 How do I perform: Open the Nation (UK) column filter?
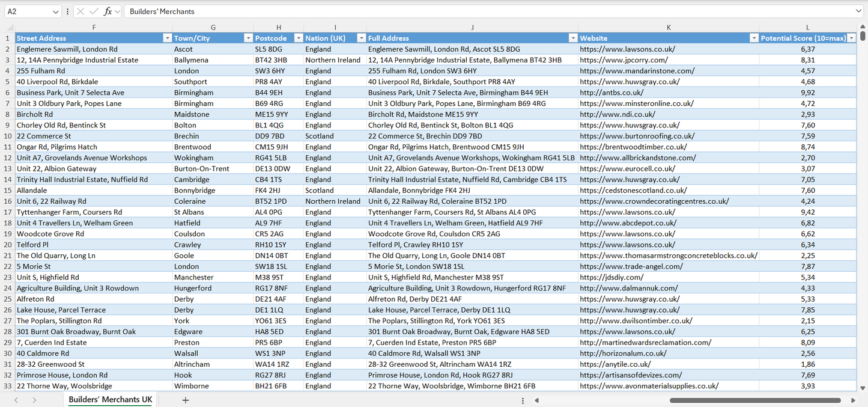tap(361, 38)
